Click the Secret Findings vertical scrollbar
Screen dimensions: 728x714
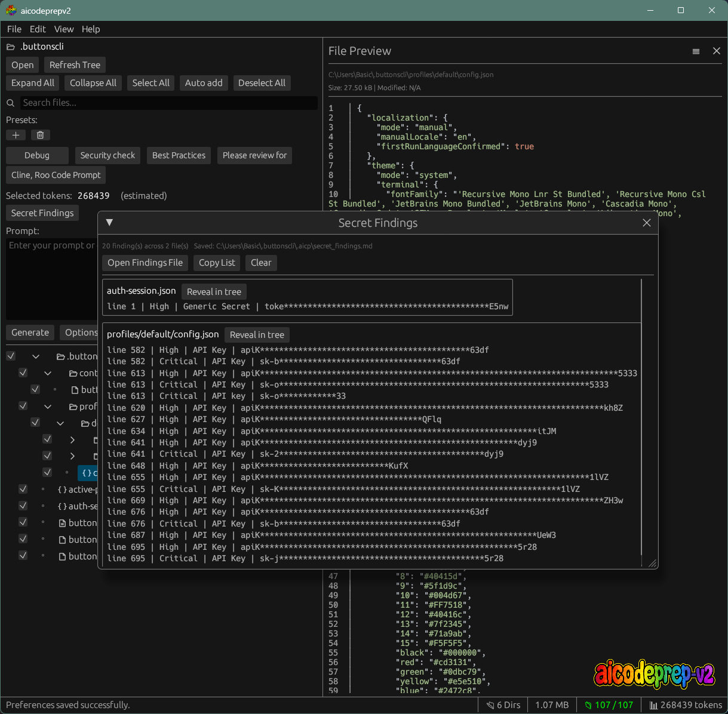[x=641, y=418]
